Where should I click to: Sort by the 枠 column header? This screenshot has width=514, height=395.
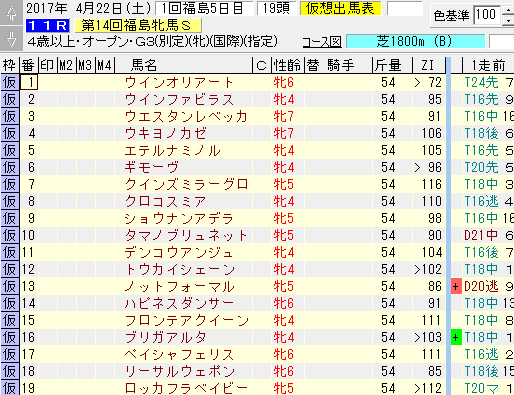pyautogui.click(x=9, y=65)
